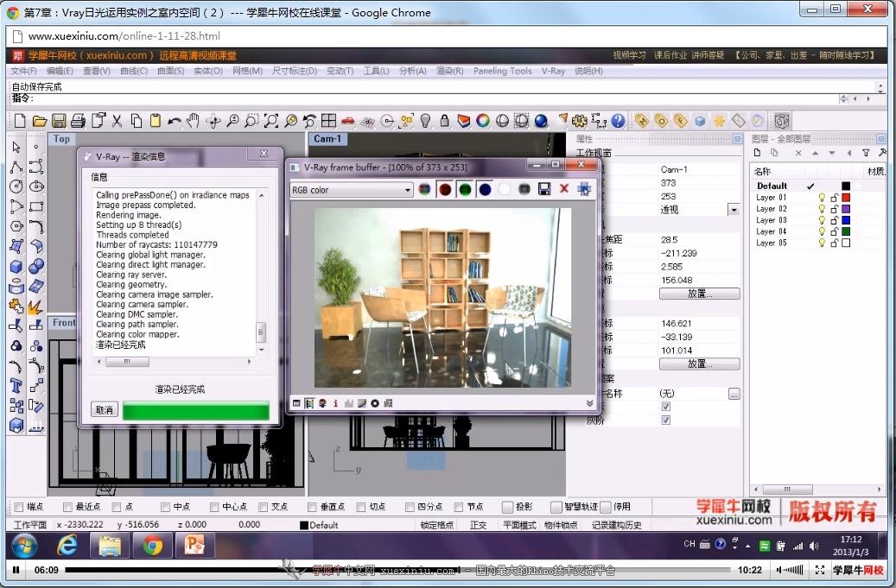896x588 pixels.
Task: Click Layer 04 green color swatch
Action: pyautogui.click(x=846, y=231)
